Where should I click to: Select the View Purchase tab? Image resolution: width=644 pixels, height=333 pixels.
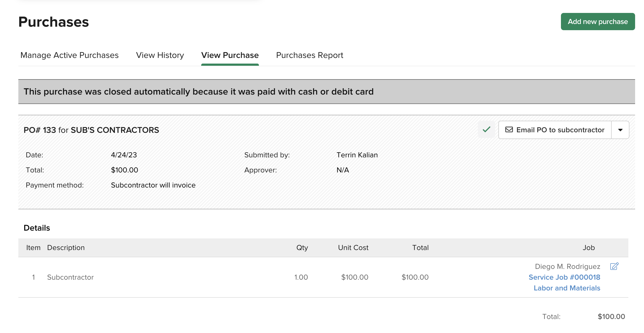[230, 55]
